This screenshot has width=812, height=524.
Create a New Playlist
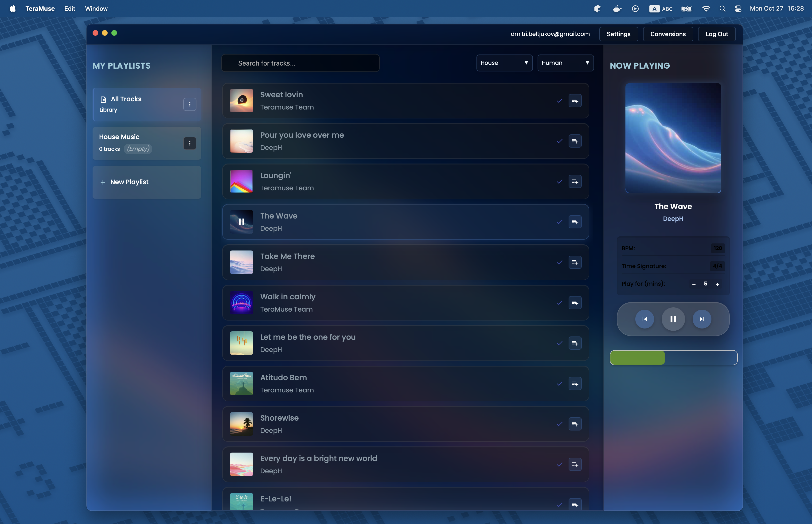coord(146,182)
